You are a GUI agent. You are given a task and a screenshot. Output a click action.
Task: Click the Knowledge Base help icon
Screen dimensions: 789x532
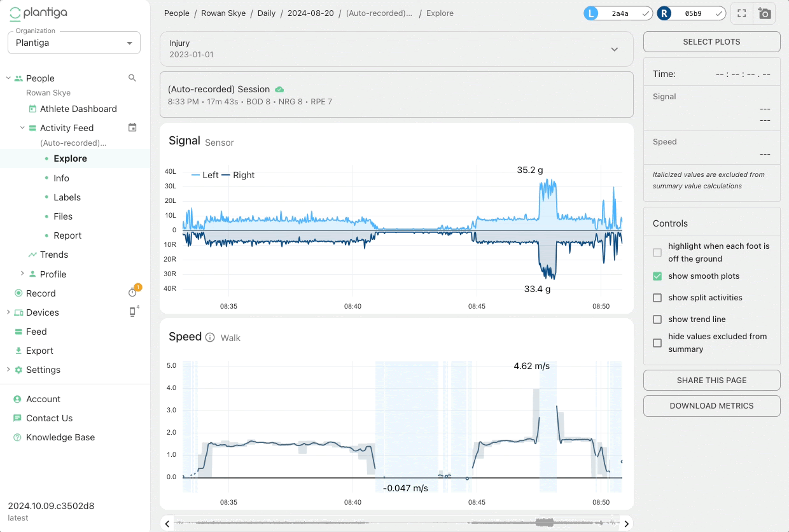(17, 437)
